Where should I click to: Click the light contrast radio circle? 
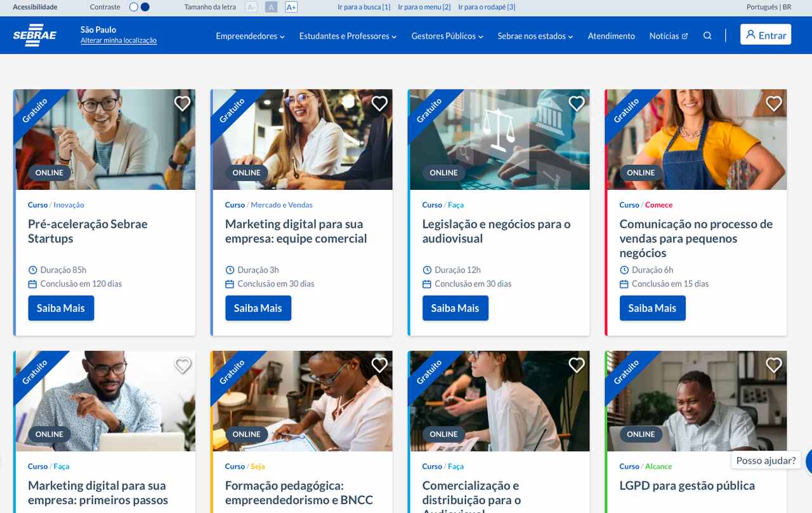point(133,7)
